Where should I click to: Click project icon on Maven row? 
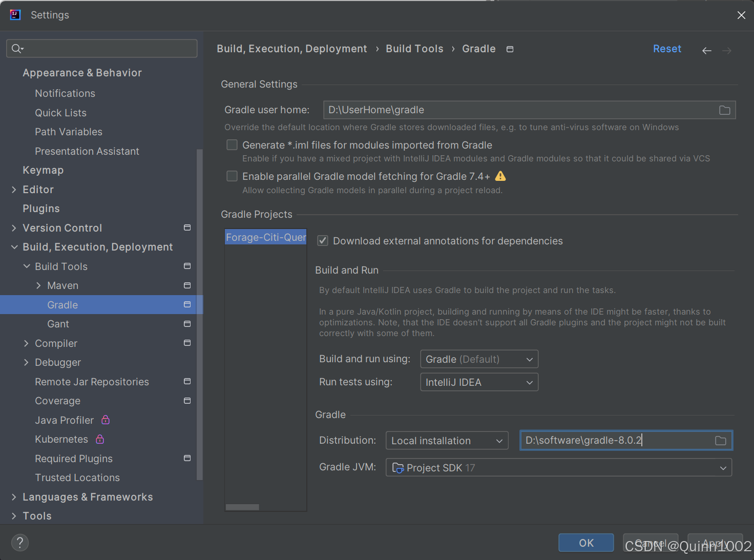pos(187,285)
